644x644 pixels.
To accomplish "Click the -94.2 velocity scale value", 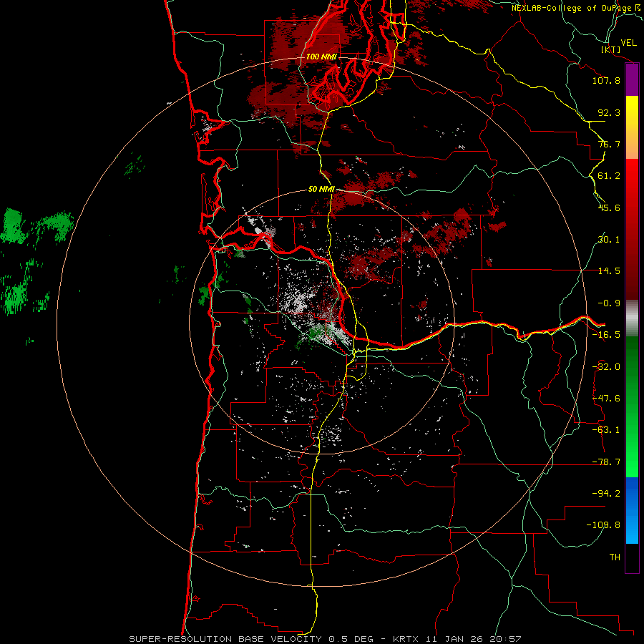I will pyautogui.click(x=606, y=494).
